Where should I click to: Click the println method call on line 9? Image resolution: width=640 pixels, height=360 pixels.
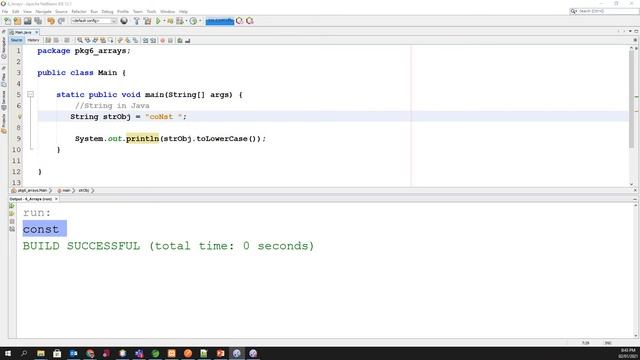(142, 139)
